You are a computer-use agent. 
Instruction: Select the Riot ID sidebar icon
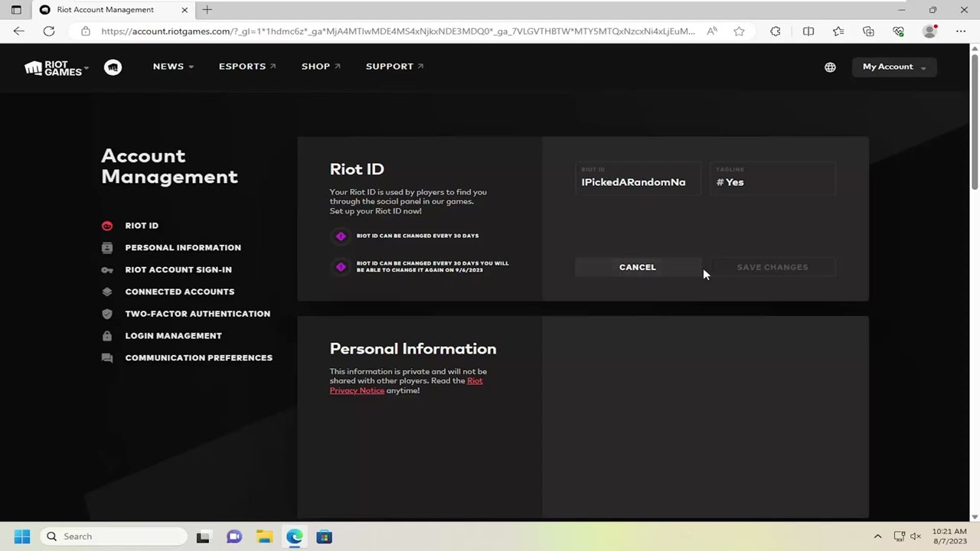click(107, 226)
